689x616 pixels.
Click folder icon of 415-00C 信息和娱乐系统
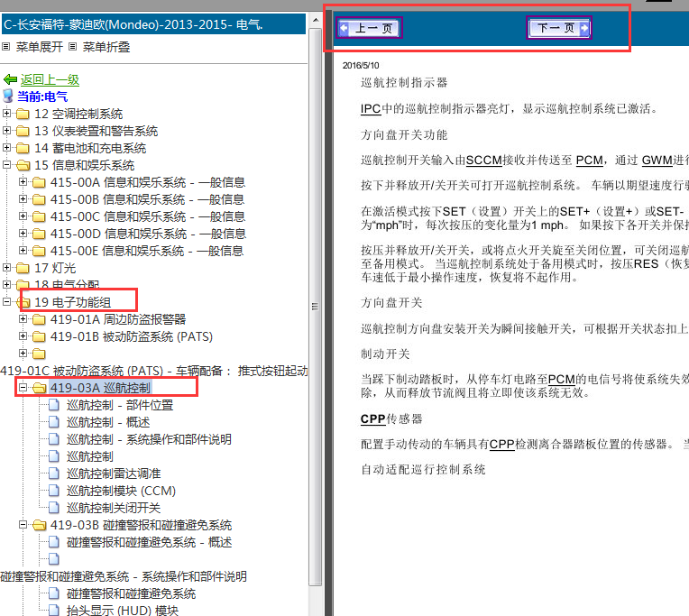[x=39, y=217]
